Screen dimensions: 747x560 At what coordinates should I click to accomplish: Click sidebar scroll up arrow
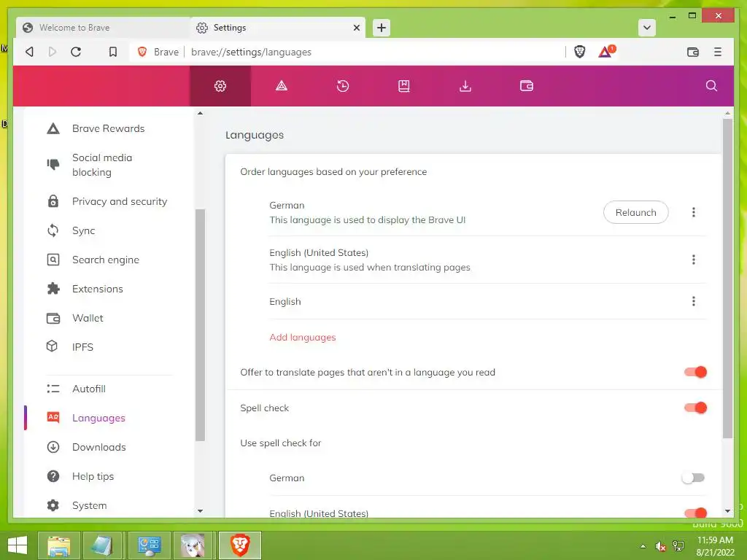(x=200, y=113)
